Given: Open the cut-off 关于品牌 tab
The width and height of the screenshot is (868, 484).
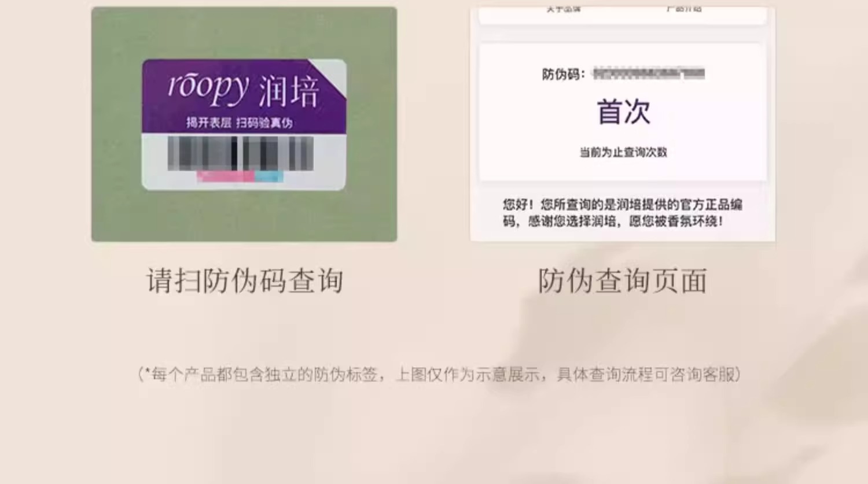Looking at the screenshot, I should (x=564, y=9).
